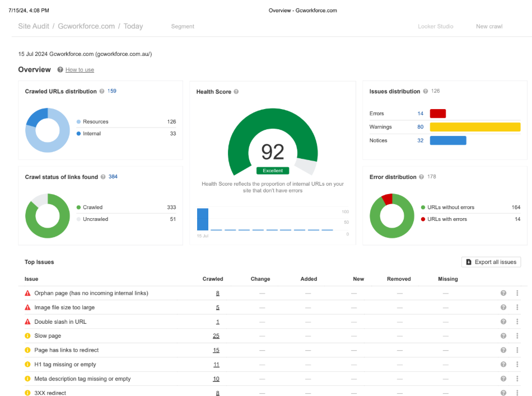Screen dimensions: 532x396
Task: Click the yellow Warnings bar
Action: point(475,127)
